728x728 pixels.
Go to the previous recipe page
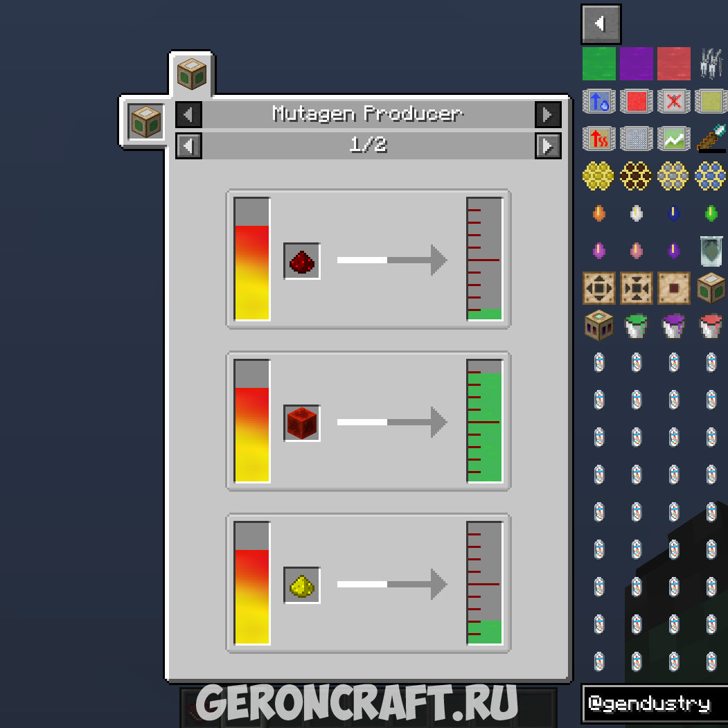(188, 145)
